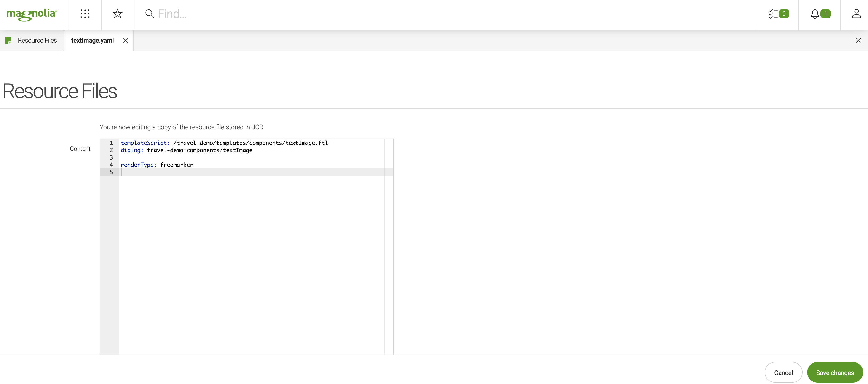Open the user profile account icon

point(856,14)
